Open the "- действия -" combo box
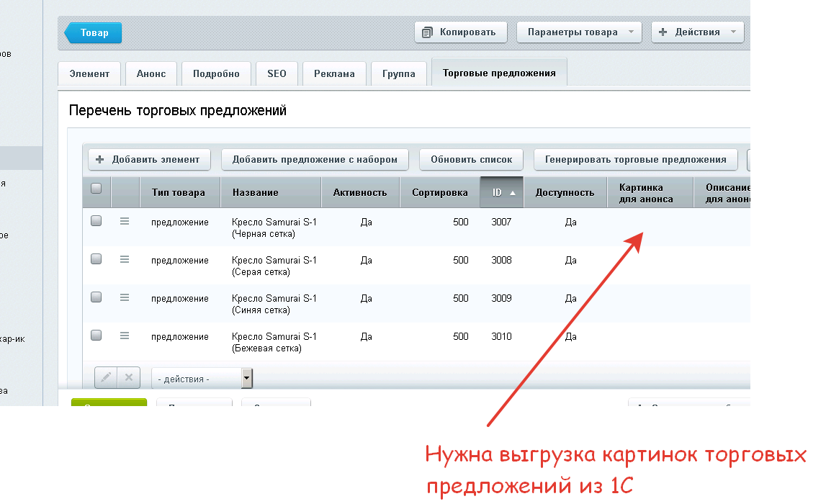The width and height of the screenshot is (826, 504). 202,378
